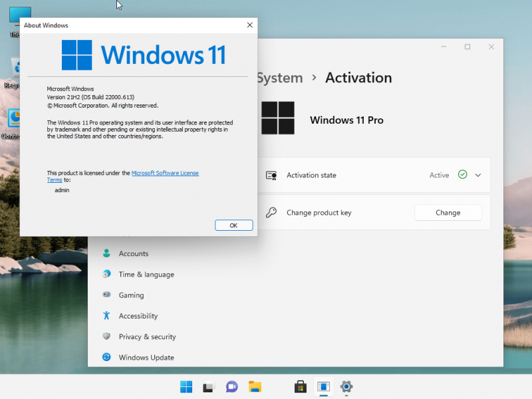Switch focus to the Settings taskbar icon

(346, 387)
